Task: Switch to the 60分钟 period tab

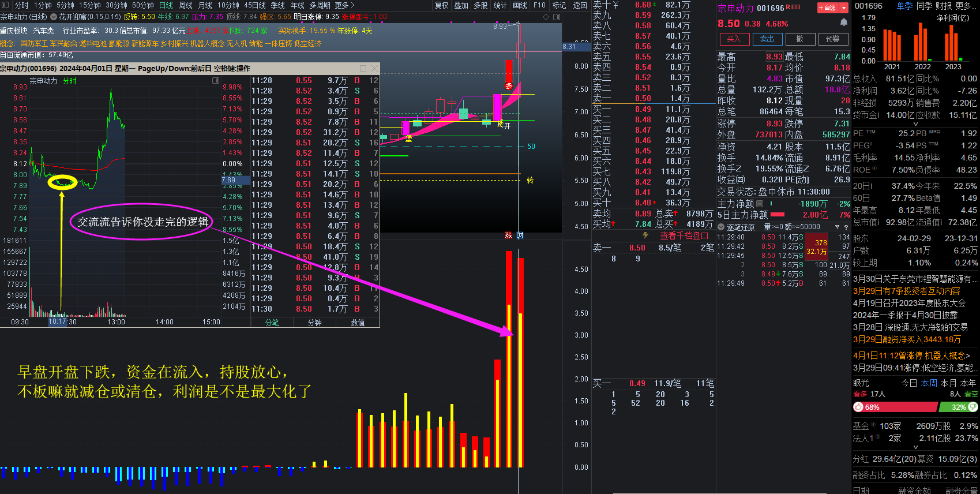Action: pos(142,5)
